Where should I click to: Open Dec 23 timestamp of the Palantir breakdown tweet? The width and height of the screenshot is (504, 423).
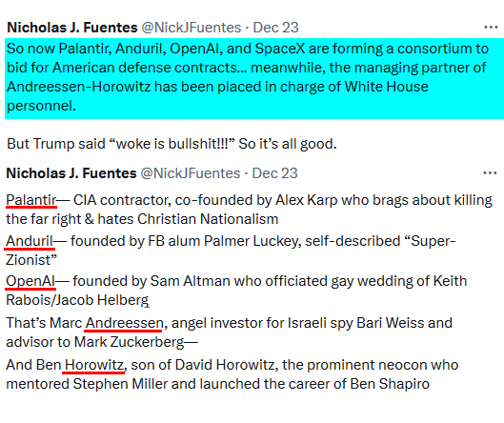tap(274, 173)
